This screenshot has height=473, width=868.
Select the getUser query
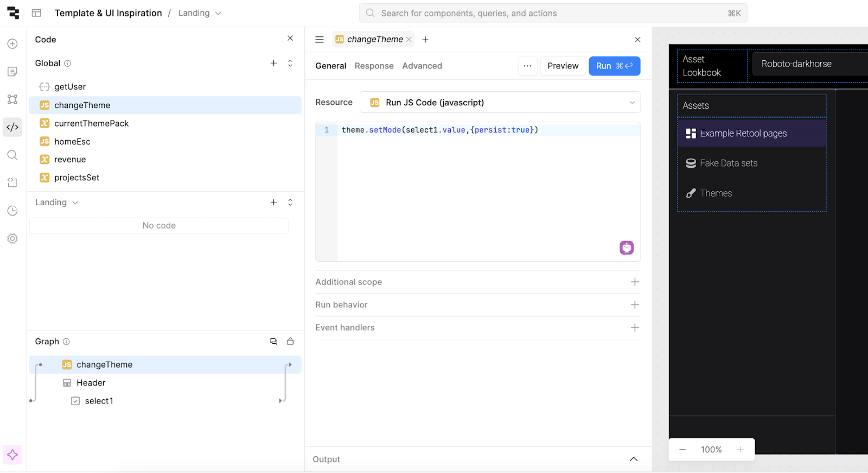165,87
